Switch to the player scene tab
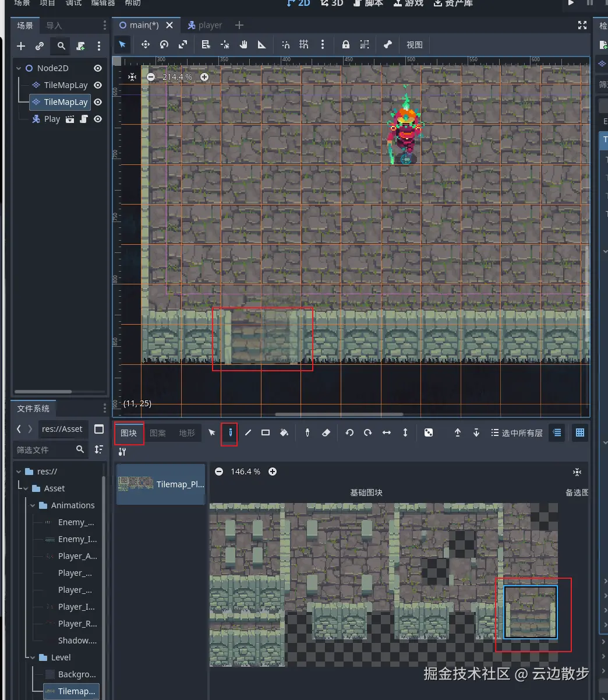Screen dimensions: 608x700 pyautogui.click(x=205, y=25)
